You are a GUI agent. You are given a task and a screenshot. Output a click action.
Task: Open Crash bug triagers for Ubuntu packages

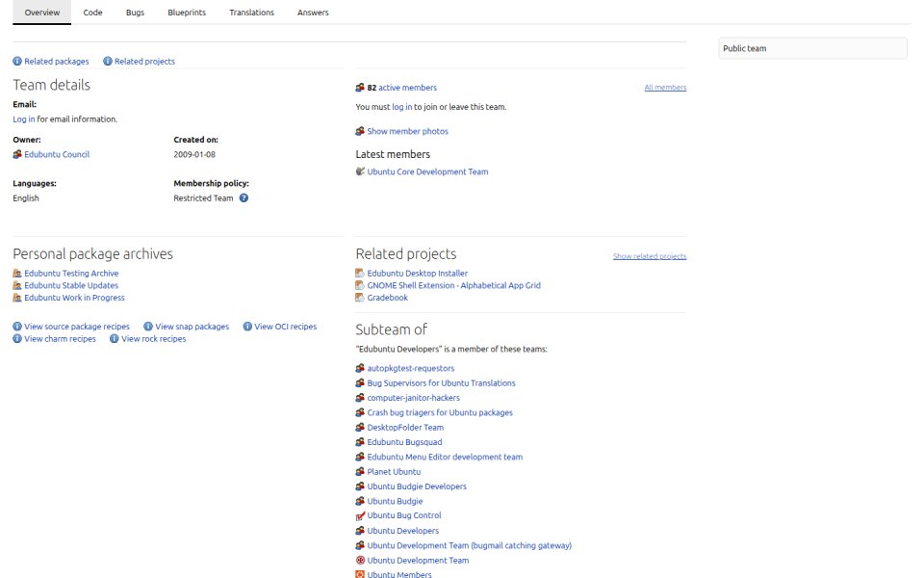(440, 412)
